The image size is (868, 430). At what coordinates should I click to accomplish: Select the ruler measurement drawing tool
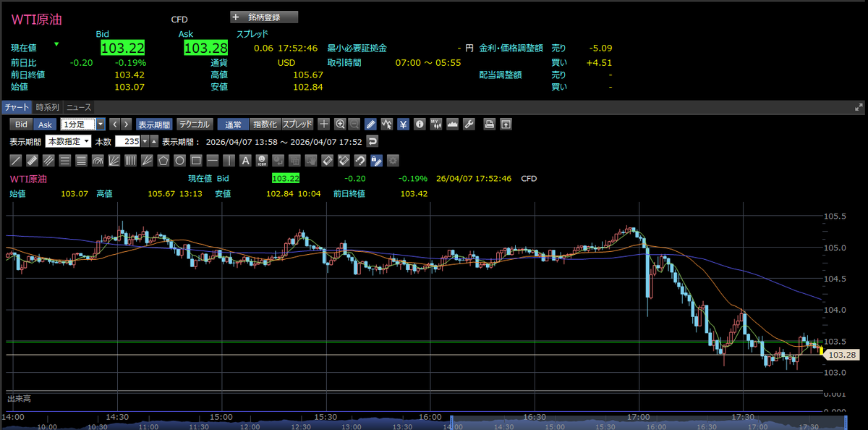tap(32, 160)
